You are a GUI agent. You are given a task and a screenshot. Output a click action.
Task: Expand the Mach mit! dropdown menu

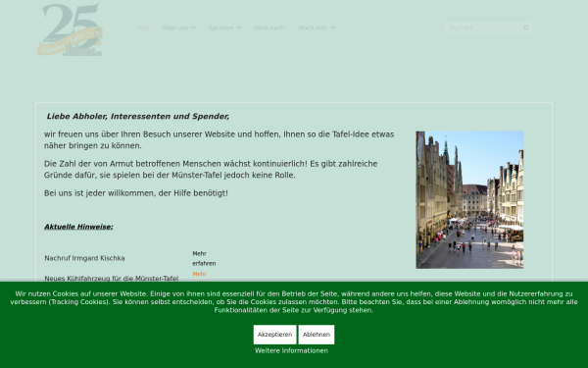click(317, 27)
